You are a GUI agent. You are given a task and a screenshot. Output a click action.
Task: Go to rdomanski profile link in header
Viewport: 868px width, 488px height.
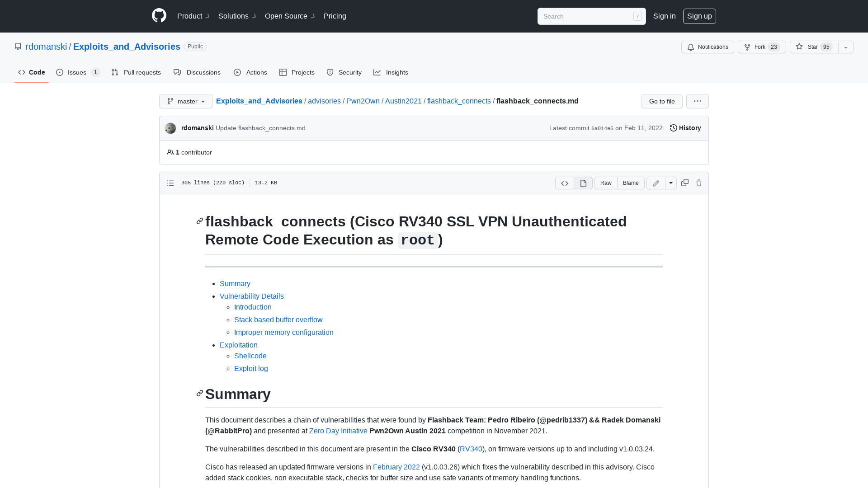click(46, 47)
